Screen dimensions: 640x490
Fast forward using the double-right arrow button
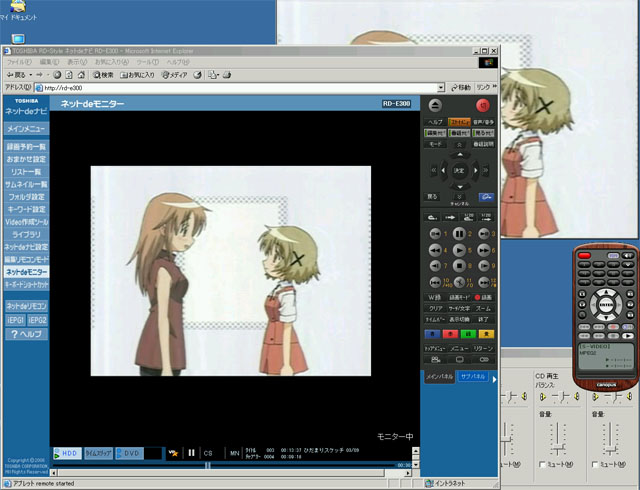(484, 249)
